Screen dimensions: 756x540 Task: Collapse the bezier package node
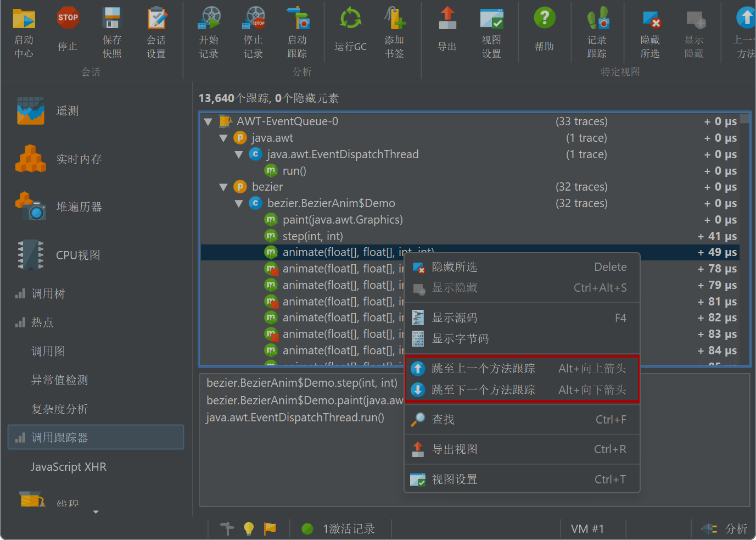(223, 187)
